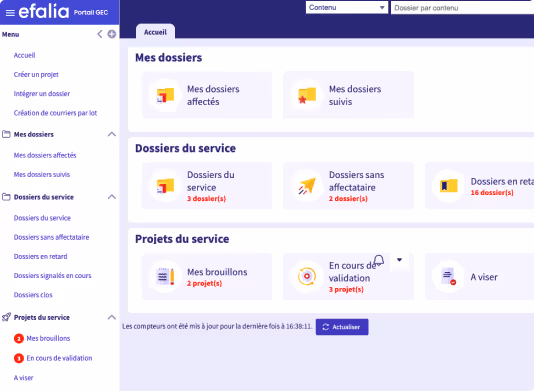
Task: Open the Mes dossiers affectés card
Action: (x=207, y=95)
